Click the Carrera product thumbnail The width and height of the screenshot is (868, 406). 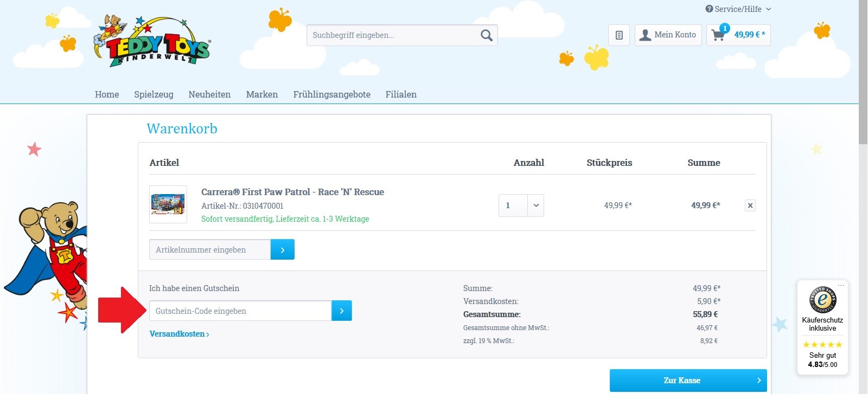[x=168, y=204]
